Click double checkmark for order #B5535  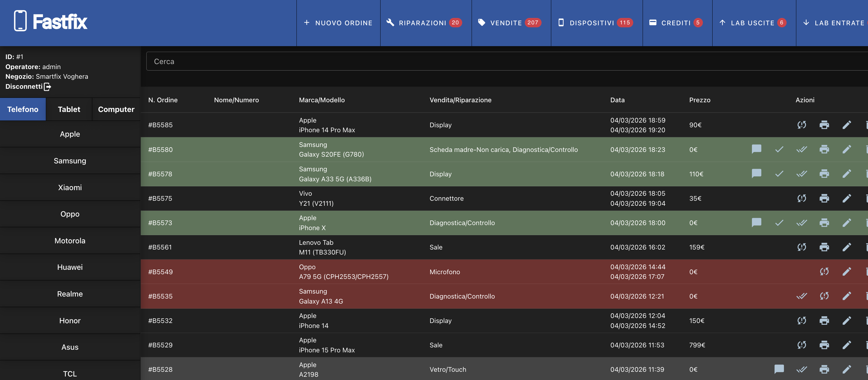[802, 296]
